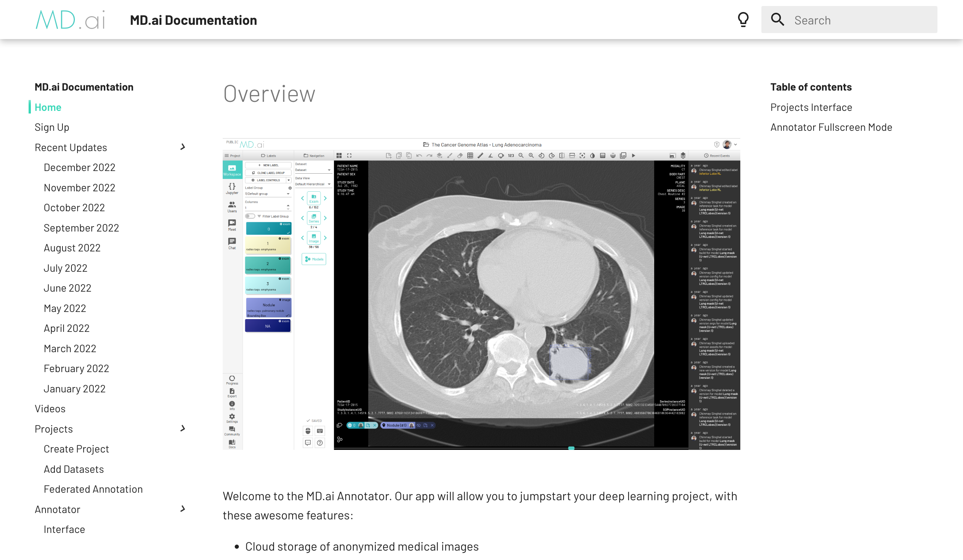Open June 2022 updates
Screen dimensions: 963x560
(x=68, y=288)
